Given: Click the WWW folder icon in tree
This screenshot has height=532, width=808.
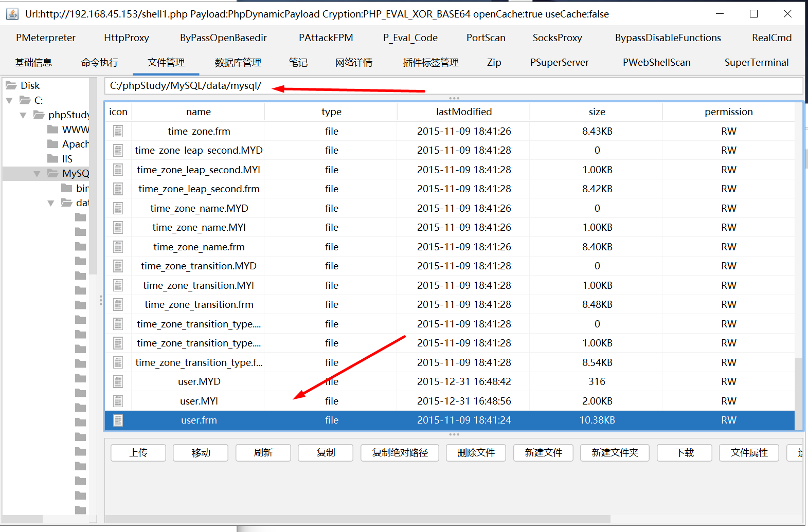Looking at the screenshot, I should pyautogui.click(x=52, y=129).
